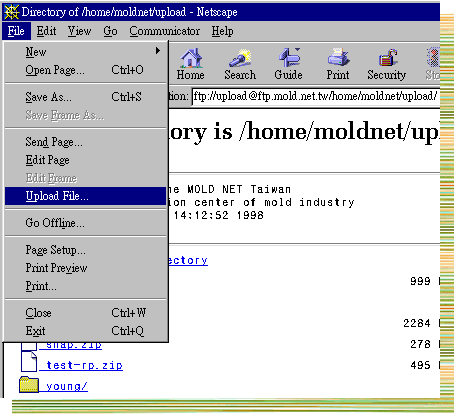The width and height of the screenshot is (454, 414).
Task: Open the Security padlock icon
Action: pyautogui.click(x=387, y=58)
